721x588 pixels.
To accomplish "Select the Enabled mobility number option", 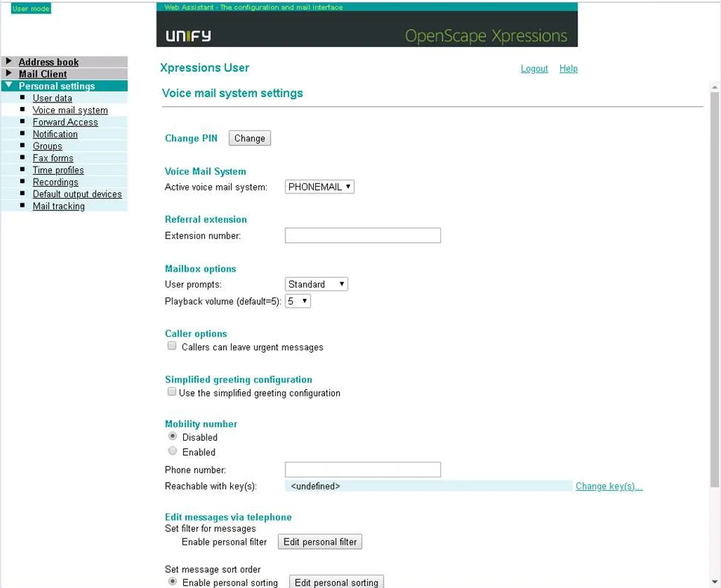I will click(x=173, y=451).
